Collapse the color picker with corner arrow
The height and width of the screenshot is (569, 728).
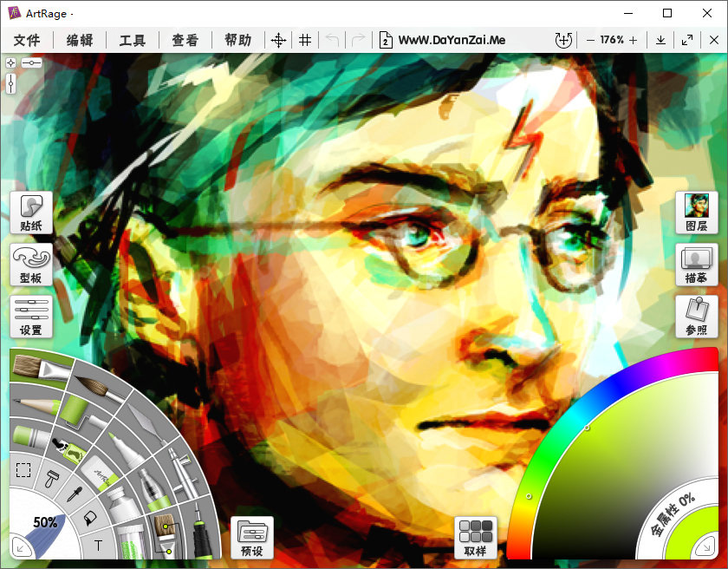click(x=706, y=548)
